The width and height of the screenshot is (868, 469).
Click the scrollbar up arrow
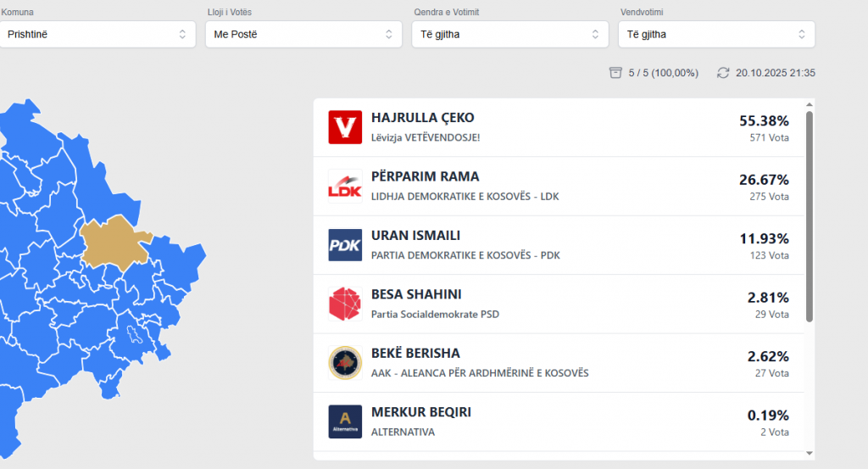[809, 105]
